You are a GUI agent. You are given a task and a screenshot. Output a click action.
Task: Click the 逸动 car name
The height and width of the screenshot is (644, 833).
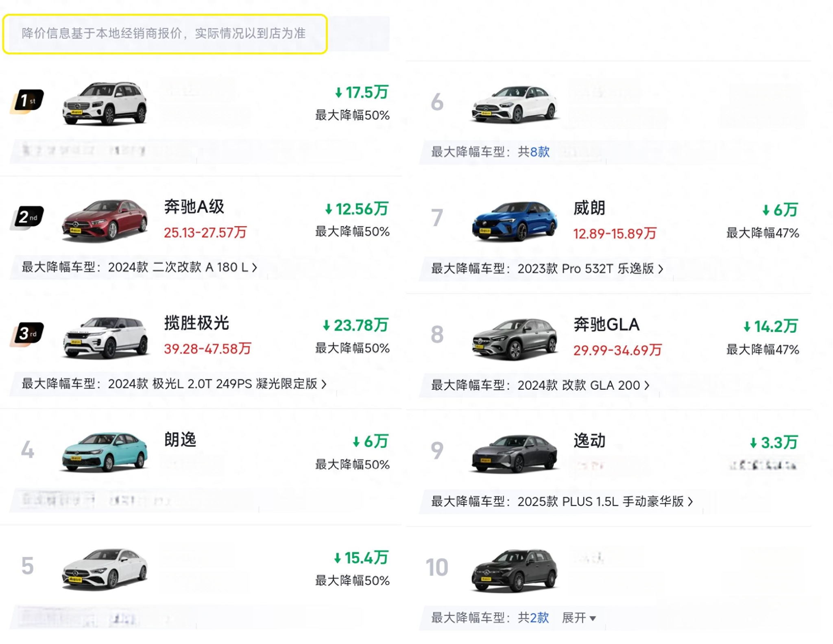coord(589,441)
